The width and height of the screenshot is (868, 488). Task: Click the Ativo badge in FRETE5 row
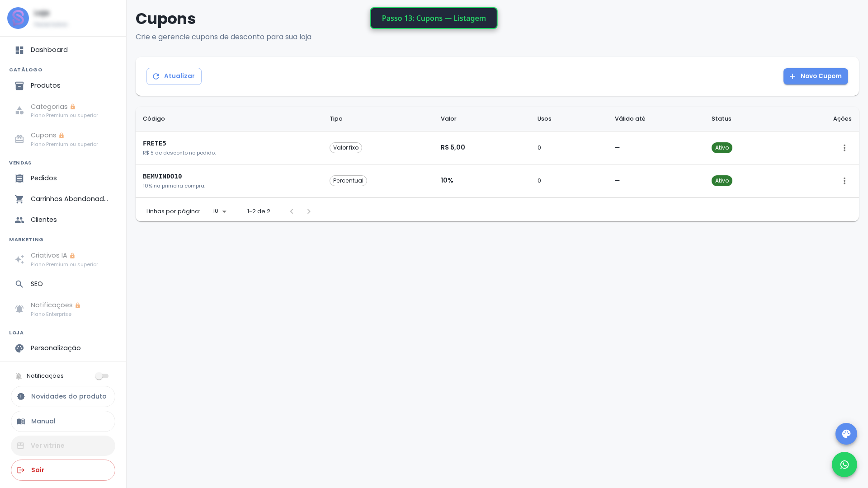[x=722, y=148]
